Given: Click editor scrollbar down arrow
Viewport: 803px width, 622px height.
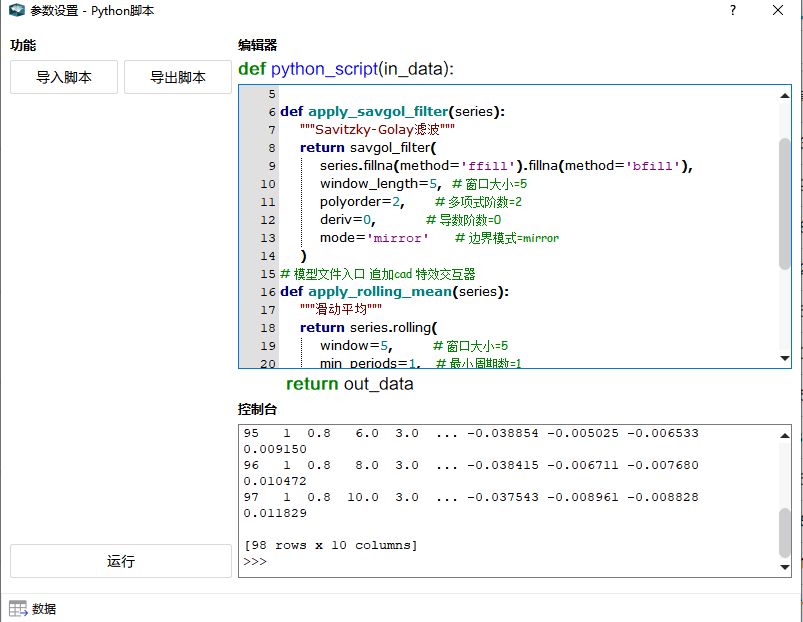Looking at the screenshot, I should click(x=785, y=358).
